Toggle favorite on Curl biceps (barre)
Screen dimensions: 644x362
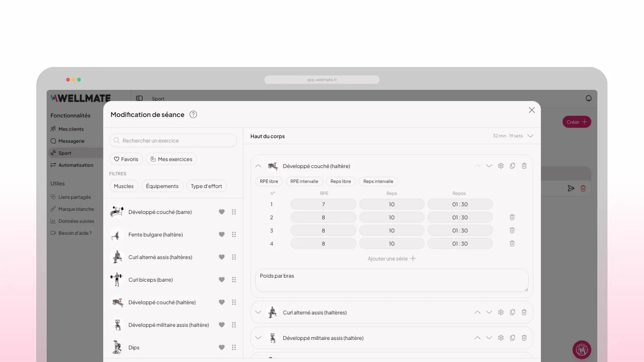click(x=222, y=280)
